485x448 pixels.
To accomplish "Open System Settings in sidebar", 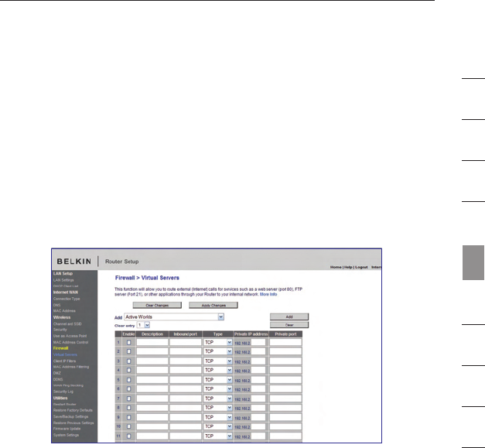I will 66,435.
